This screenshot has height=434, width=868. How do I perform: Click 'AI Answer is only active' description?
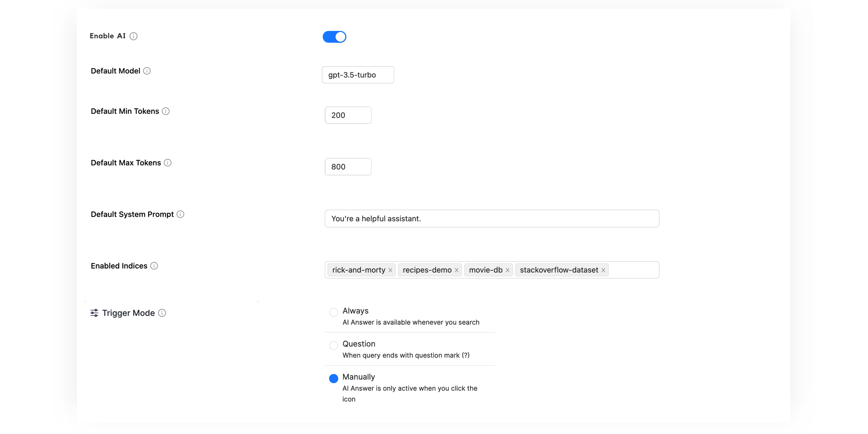[x=410, y=394]
